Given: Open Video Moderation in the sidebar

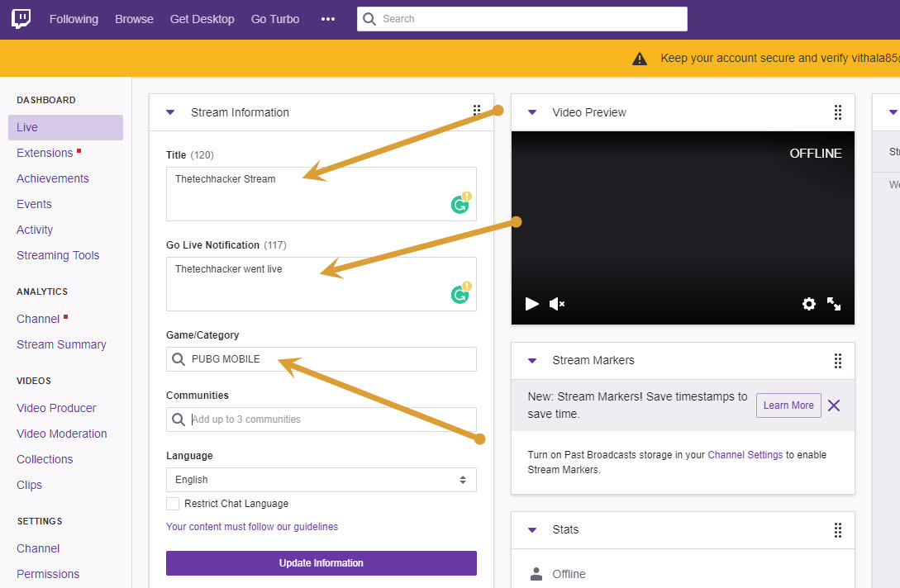Looking at the screenshot, I should [x=61, y=434].
